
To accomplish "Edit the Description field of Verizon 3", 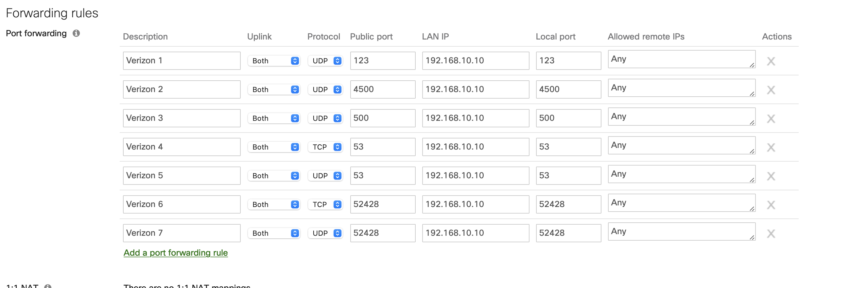I will click(x=181, y=118).
